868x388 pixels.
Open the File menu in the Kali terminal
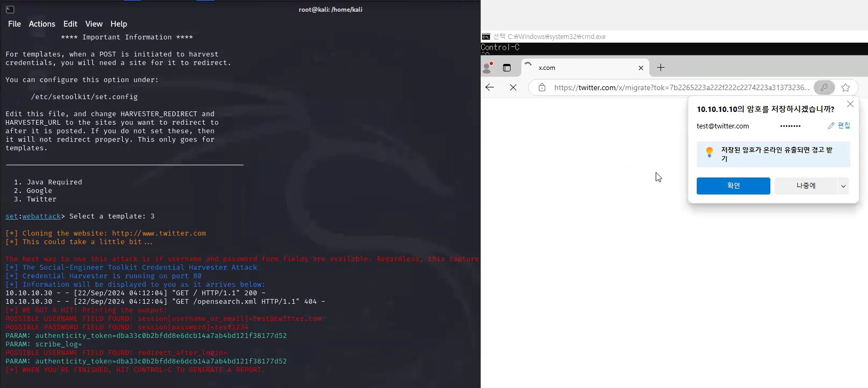pyautogui.click(x=14, y=24)
